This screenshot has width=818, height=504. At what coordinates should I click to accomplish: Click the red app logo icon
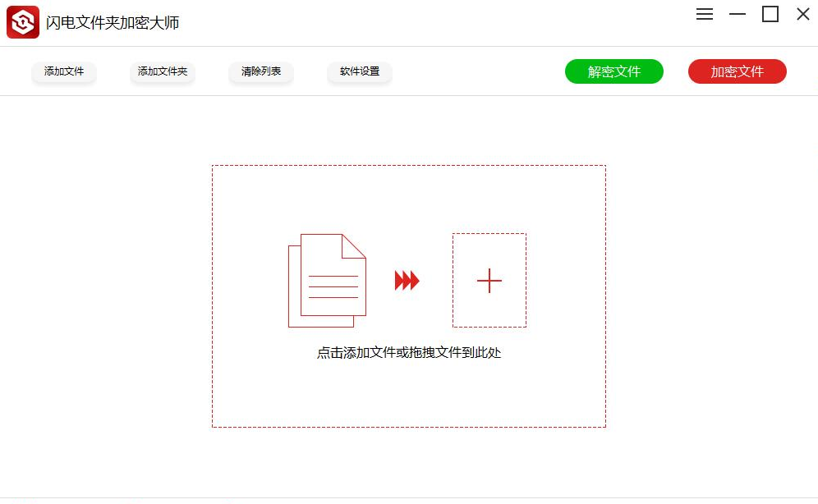(x=23, y=22)
